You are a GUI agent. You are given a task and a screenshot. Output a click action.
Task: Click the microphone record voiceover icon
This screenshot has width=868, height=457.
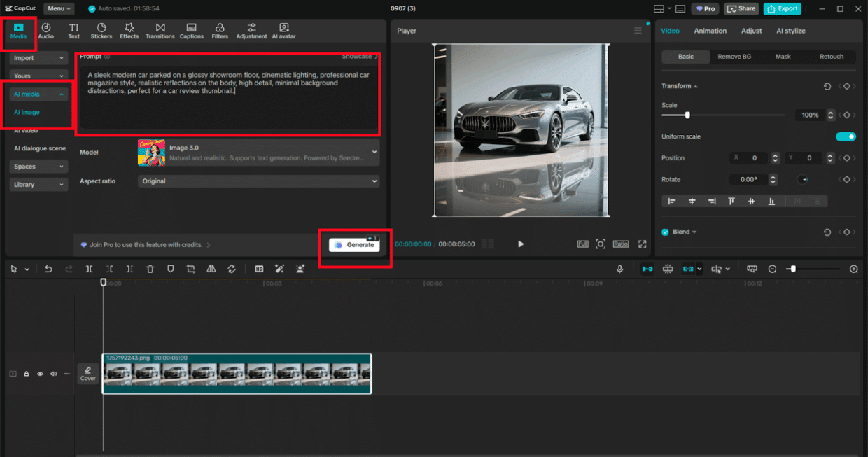[x=619, y=269]
